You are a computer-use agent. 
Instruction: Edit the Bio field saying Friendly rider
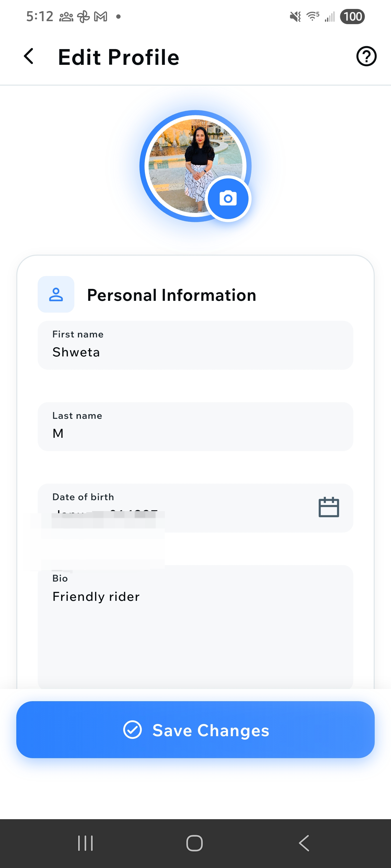tap(195, 627)
